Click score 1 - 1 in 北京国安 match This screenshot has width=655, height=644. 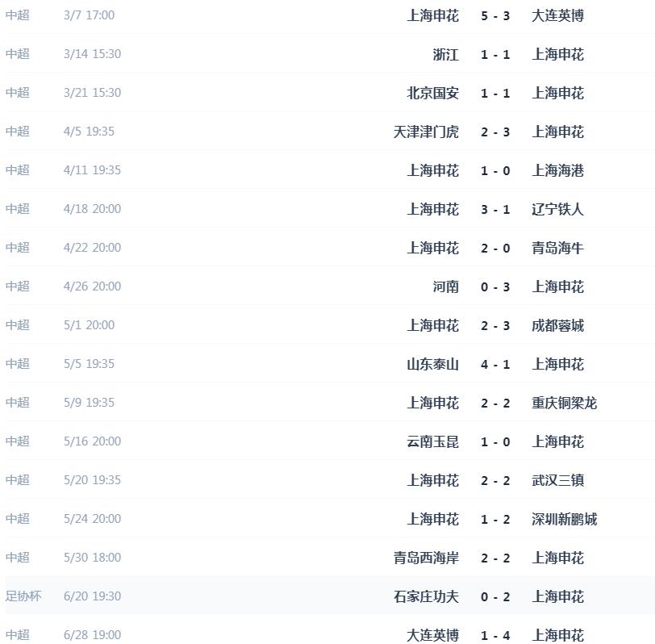click(x=495, y=94)
